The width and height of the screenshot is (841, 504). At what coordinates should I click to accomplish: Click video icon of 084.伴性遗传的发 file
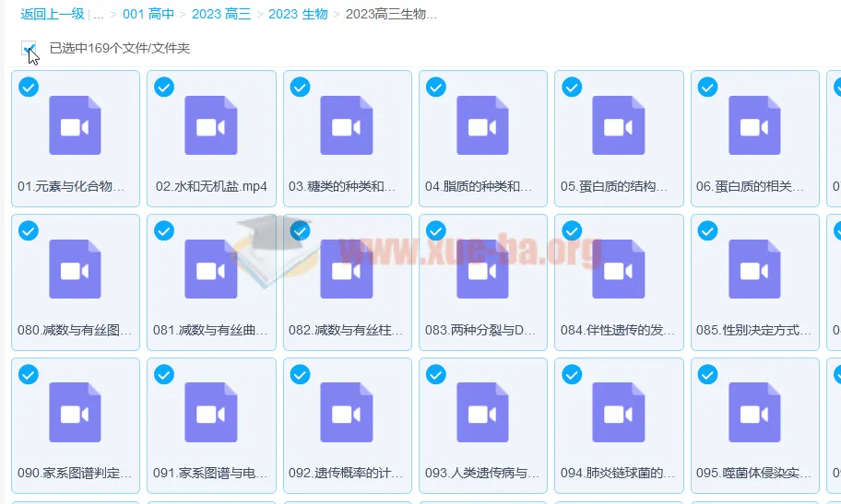tap(618, 269)
